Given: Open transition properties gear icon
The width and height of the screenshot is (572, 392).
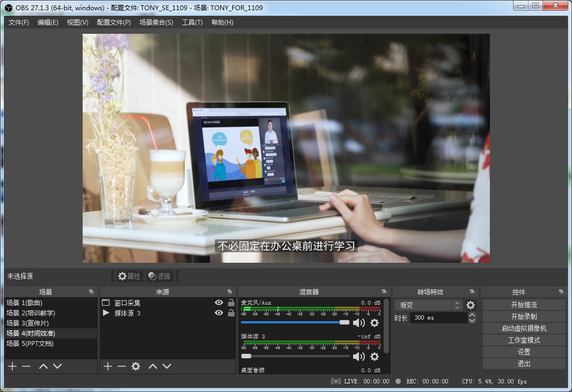Looking at the screenshot, I should point(471,305).
